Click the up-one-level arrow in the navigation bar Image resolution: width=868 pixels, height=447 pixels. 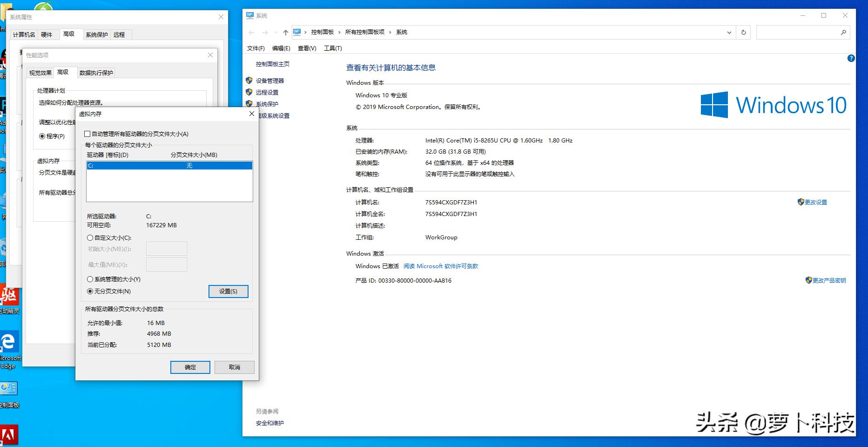285,32
